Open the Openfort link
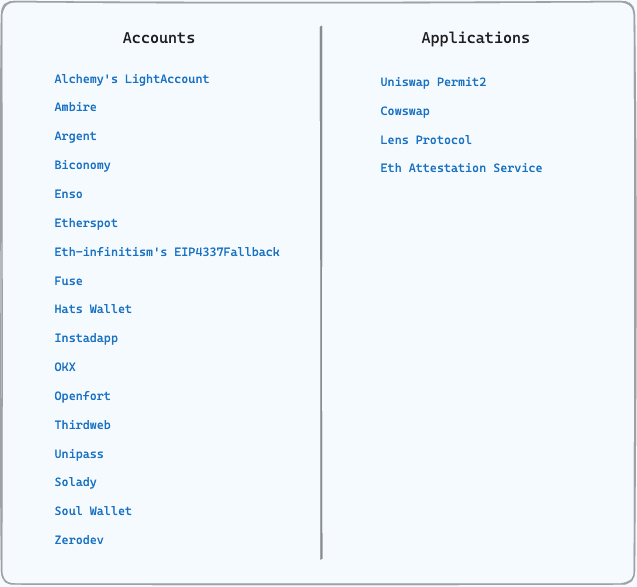This screenshot has width=637, height=587. (x=82, y=396)
